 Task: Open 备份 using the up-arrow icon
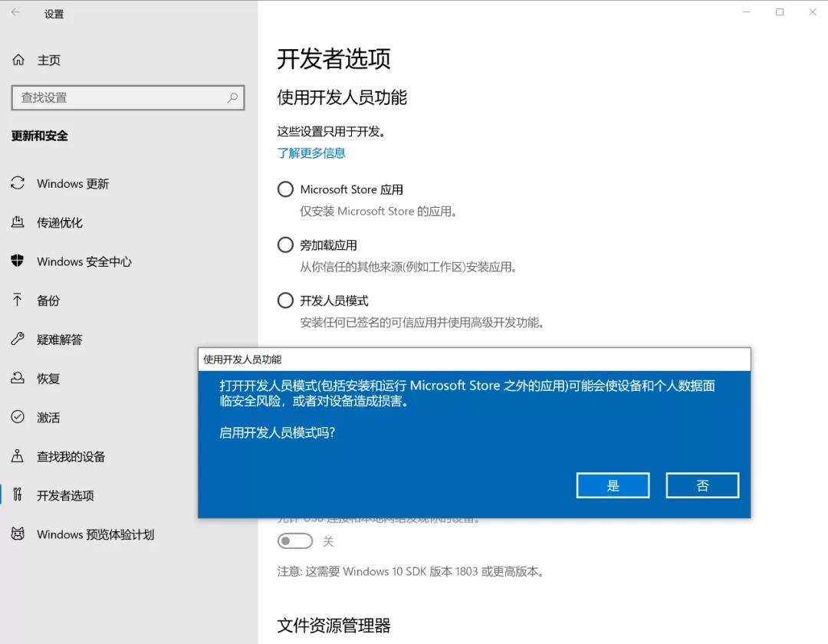click(18, 301)
